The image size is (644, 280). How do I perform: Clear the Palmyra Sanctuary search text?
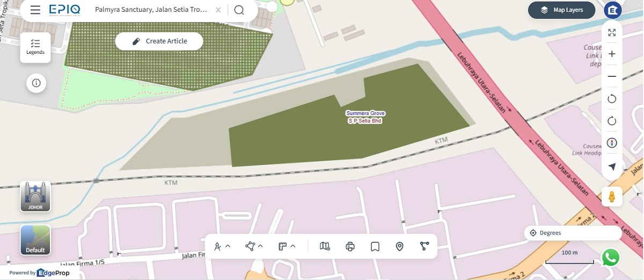(x=217, y=10)
